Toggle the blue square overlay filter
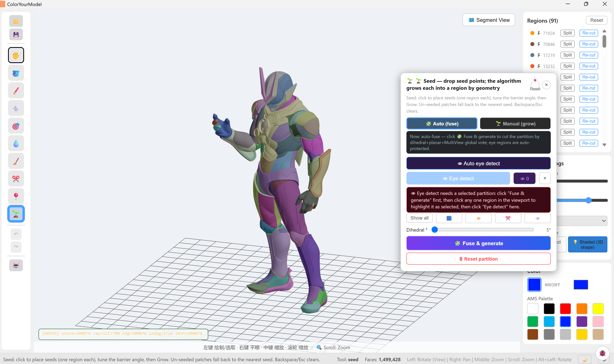 tap(449, 218)
